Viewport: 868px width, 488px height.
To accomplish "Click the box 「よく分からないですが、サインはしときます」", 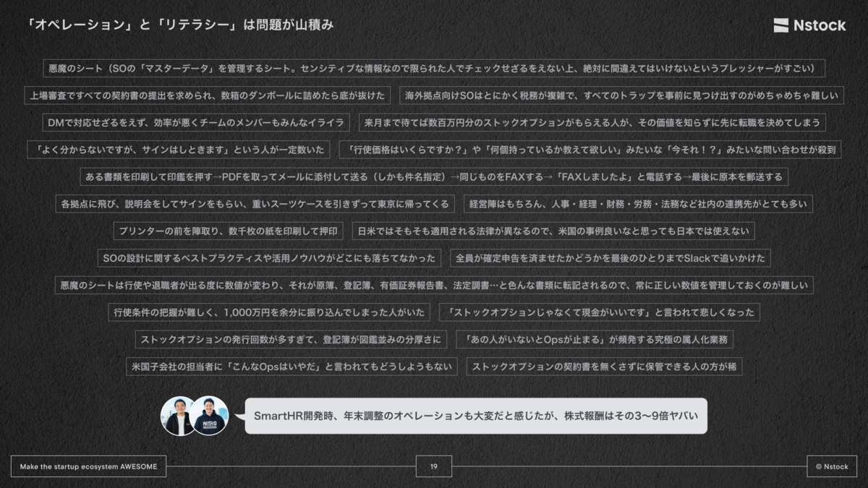I will click(x=179, y=150).
